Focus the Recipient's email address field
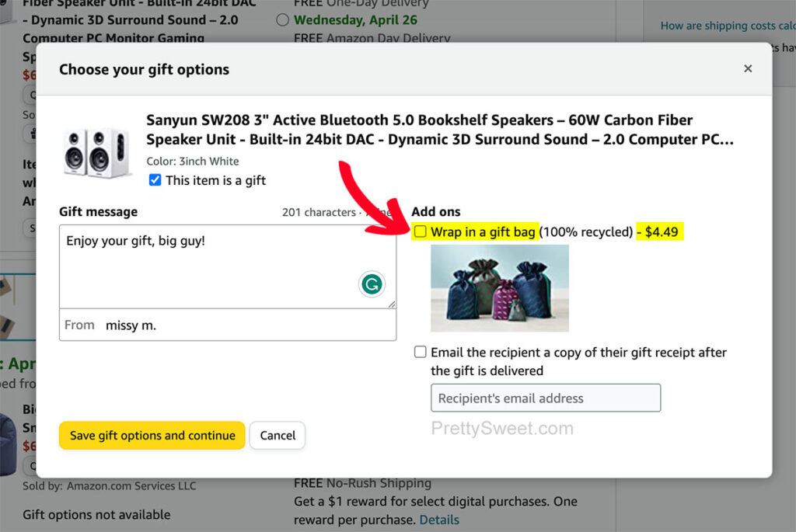The image size is (796, 532). 546,398
